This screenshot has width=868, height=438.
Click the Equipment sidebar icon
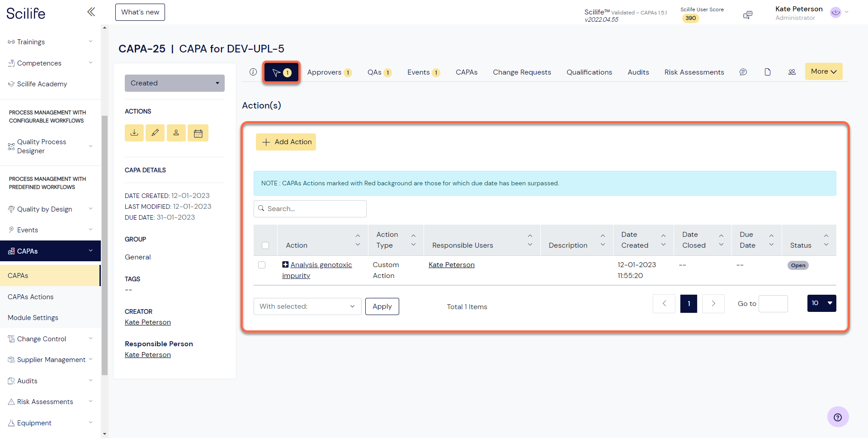[x=11, y=423]
